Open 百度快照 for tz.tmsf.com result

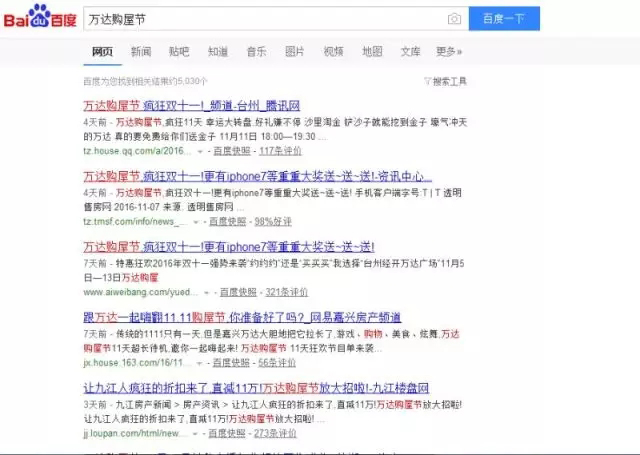[228, 222]
